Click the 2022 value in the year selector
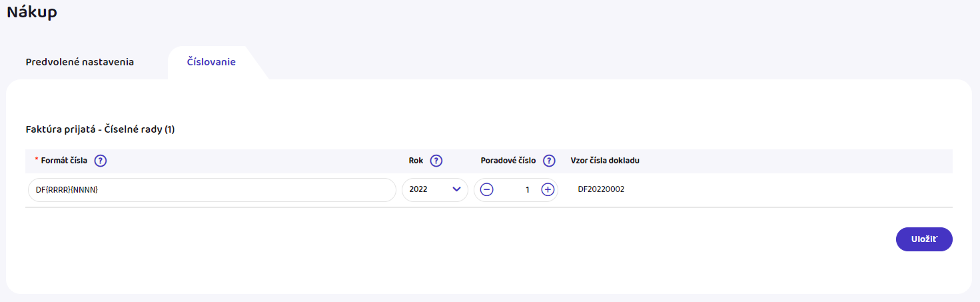The width and height of the screenshot is (980, 302). [x=419, y=190]
